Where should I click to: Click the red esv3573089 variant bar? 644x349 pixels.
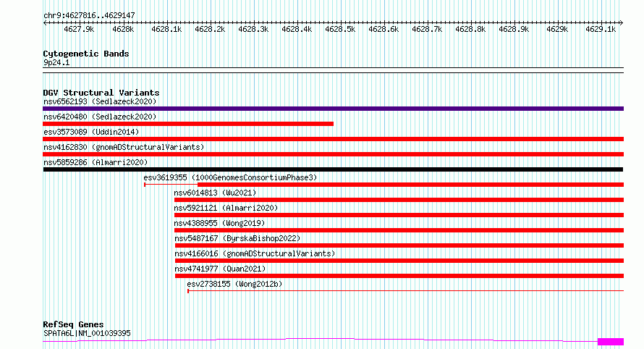[x=333, y=139]
